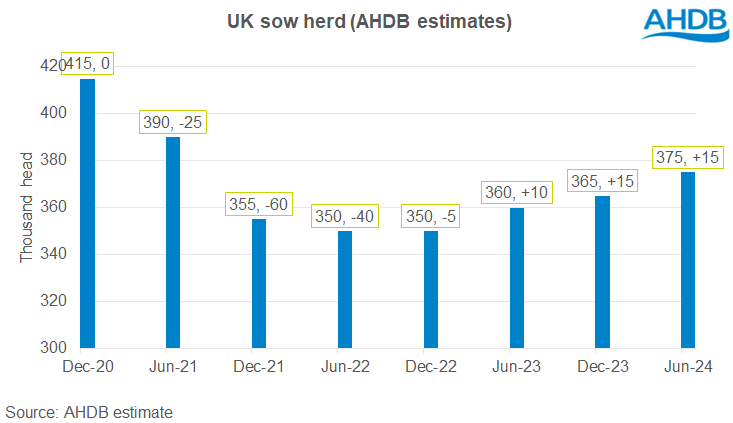Select the Dec-20 bar
Screen dimensions: 733x423
pos(88,213)
